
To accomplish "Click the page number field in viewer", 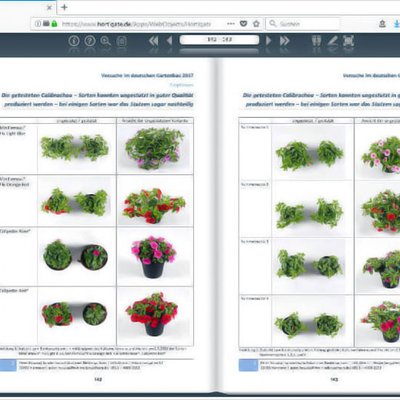I will click(219, 40).
